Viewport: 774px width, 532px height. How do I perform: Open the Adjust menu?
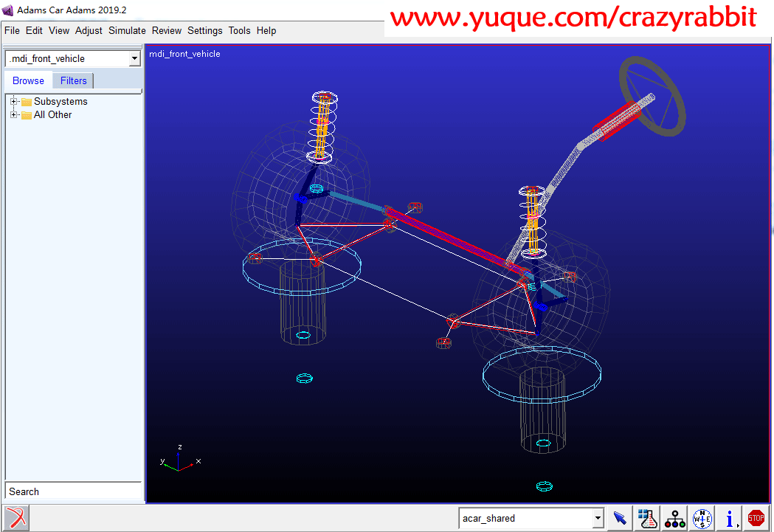(89, 30)
